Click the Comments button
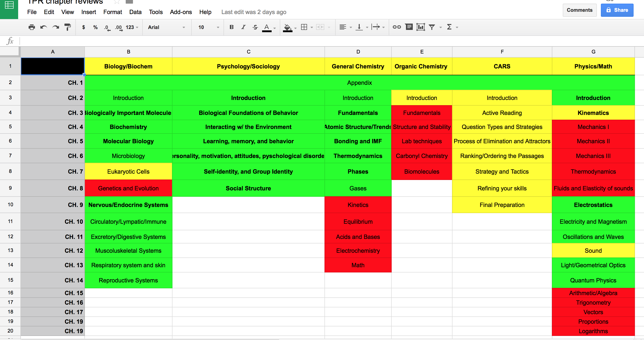 (x=579, y=10)
